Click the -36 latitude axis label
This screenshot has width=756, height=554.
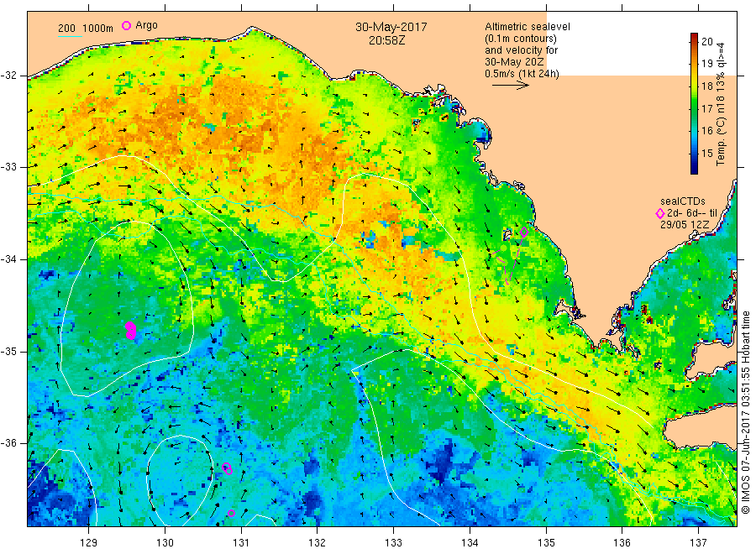(9, 442)
